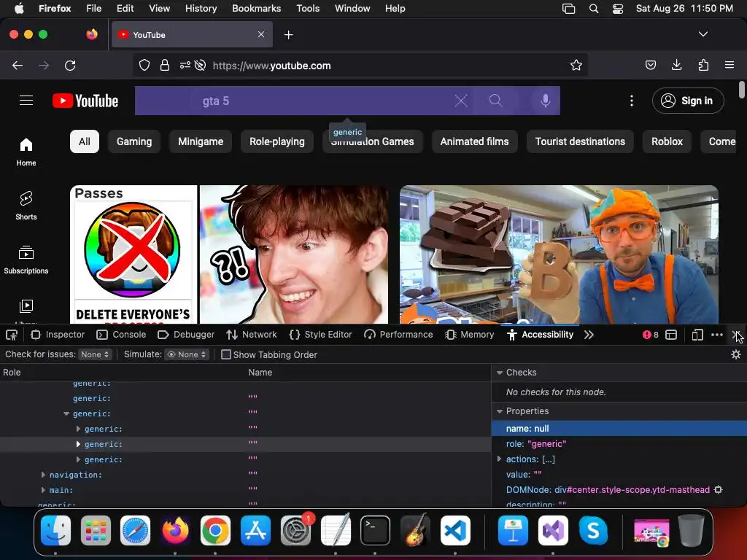The width and height of the screenshot is (747, 560).
Task: Expand the highlighted generic row
Action: pyautogui.click(x=78, y=444)
